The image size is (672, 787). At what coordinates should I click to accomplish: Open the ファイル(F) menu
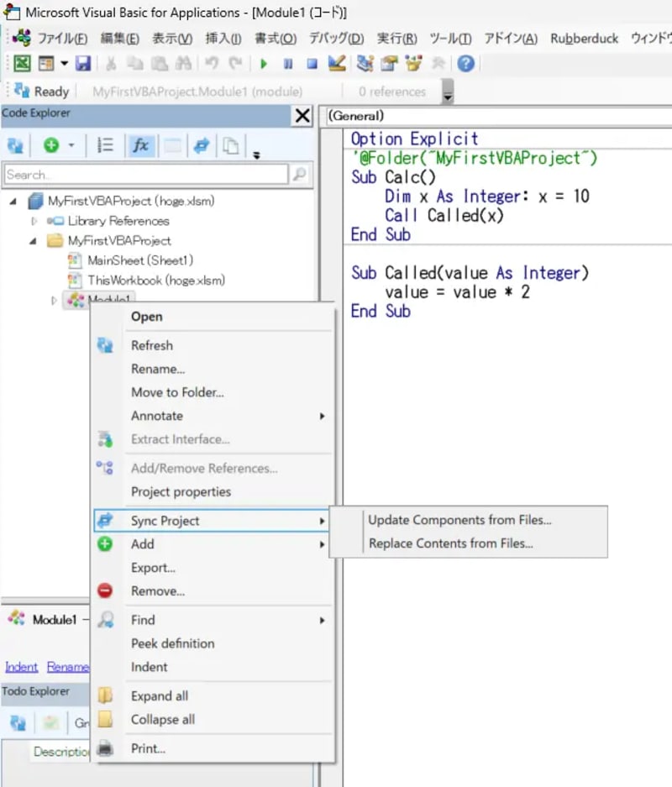pos(62,38)
